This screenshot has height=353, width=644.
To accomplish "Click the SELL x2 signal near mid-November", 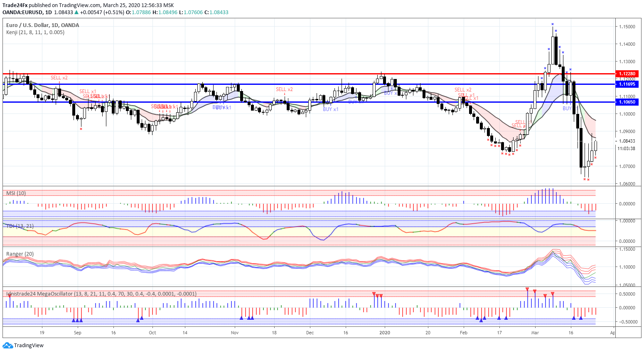I will point(284,89).
